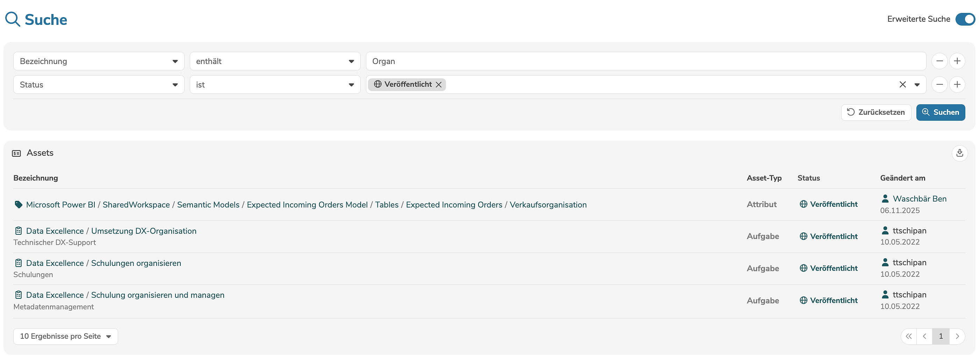Click the Zurücksetzen reset button
This screenshot has width=980, height=359.
[876, 112]
